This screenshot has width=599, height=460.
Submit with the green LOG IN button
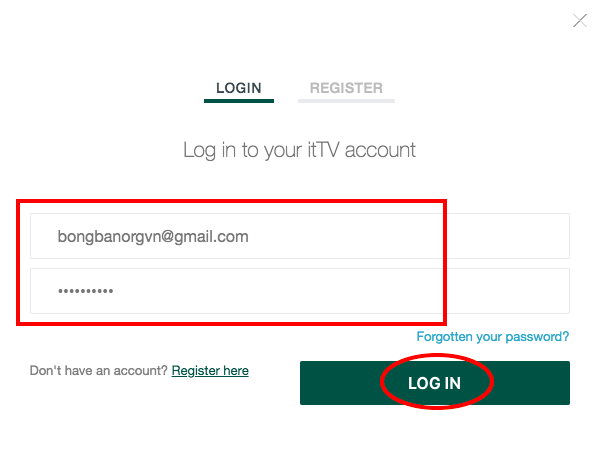pyautogui.click(x=435, y=383)
